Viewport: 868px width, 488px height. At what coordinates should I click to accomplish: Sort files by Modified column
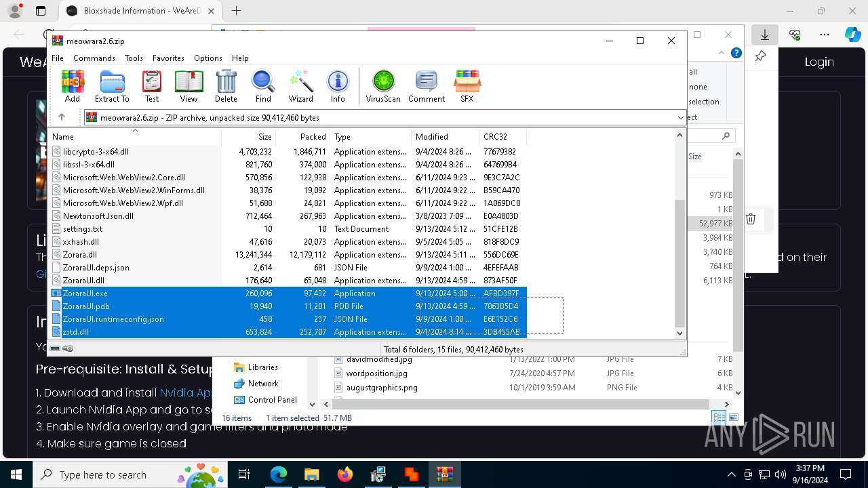click(445, 137)
